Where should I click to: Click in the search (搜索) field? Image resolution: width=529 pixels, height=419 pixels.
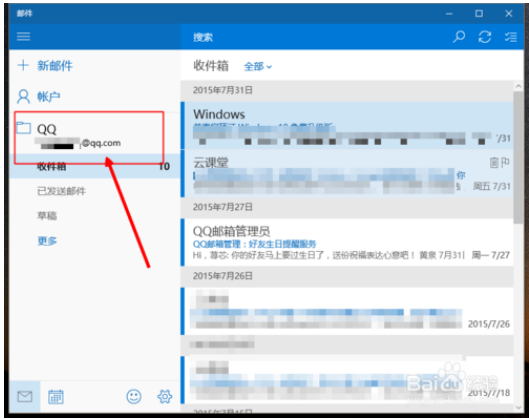click(x=314, y=37)
